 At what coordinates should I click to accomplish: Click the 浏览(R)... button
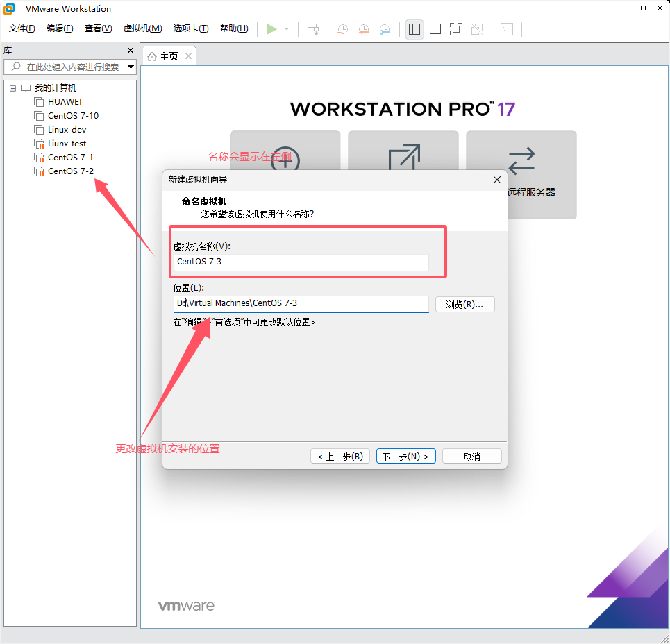pos(465,305)
